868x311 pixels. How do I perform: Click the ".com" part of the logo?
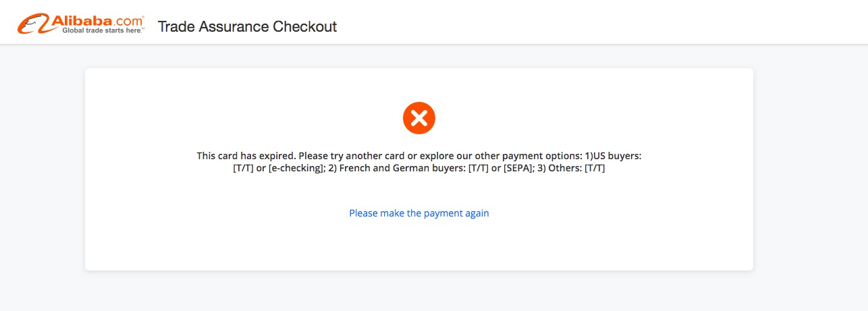[129, 21]
